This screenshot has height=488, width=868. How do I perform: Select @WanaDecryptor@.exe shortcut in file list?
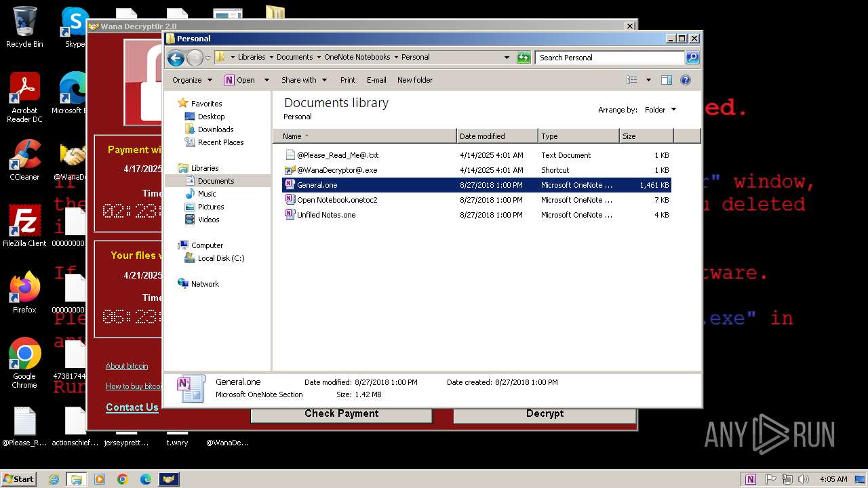tap(476, 170)
